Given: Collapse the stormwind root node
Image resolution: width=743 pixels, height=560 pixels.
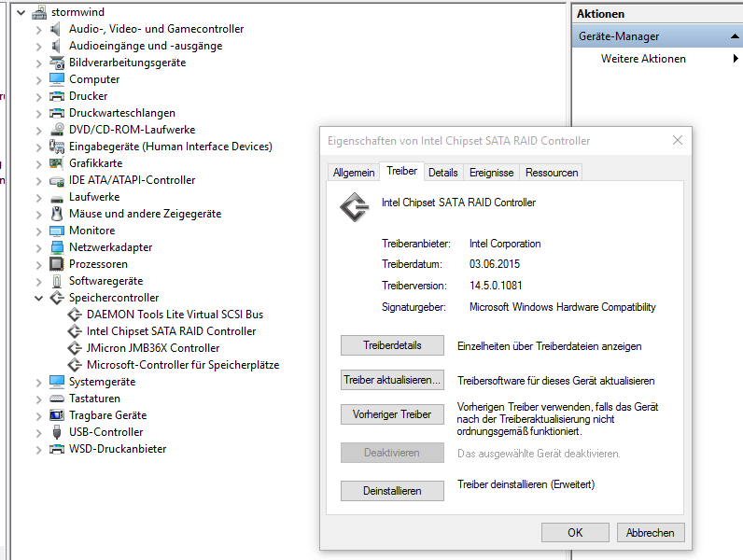Looking at the screenshot, I should [x=21, y=13].
